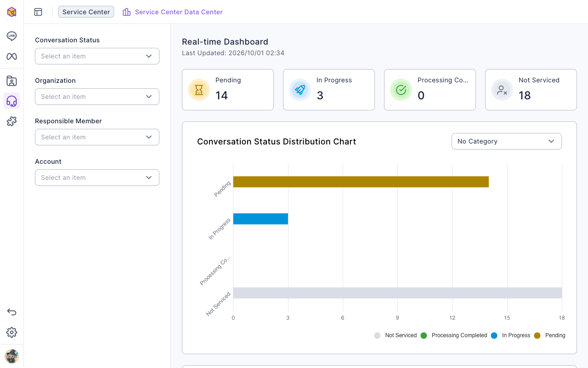Click the Real-time Dashboard heading
The width and height of the screenshot is (588, 368).
tap(225, 42)
